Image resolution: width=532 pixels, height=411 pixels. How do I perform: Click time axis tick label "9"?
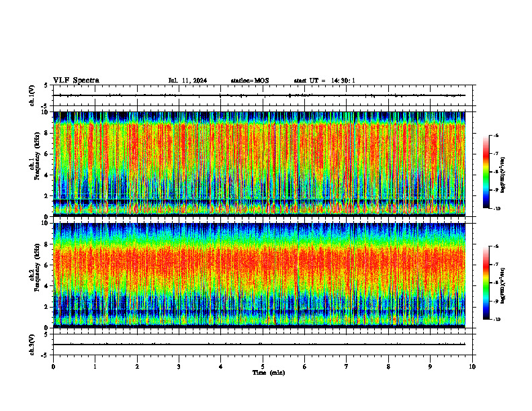point(430,367)
